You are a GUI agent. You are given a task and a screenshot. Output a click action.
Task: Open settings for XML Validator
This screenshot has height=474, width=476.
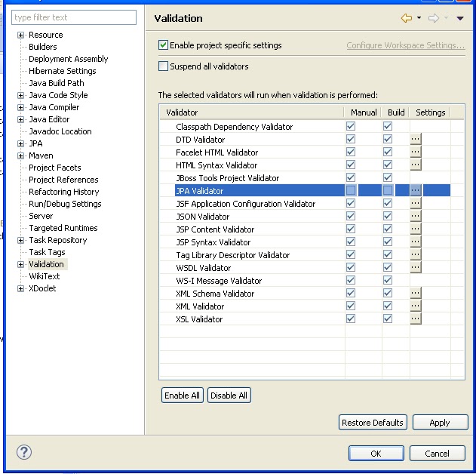(x=416, y=306)
